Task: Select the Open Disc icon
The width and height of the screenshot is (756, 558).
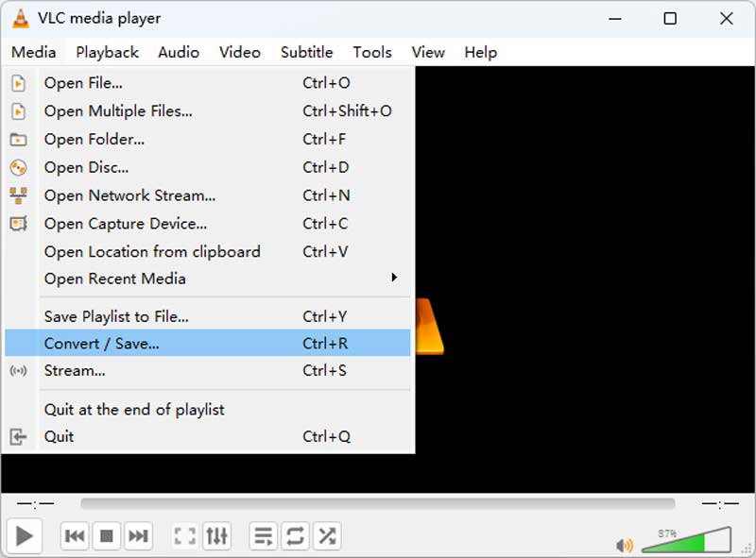Action: pos(18,167)
